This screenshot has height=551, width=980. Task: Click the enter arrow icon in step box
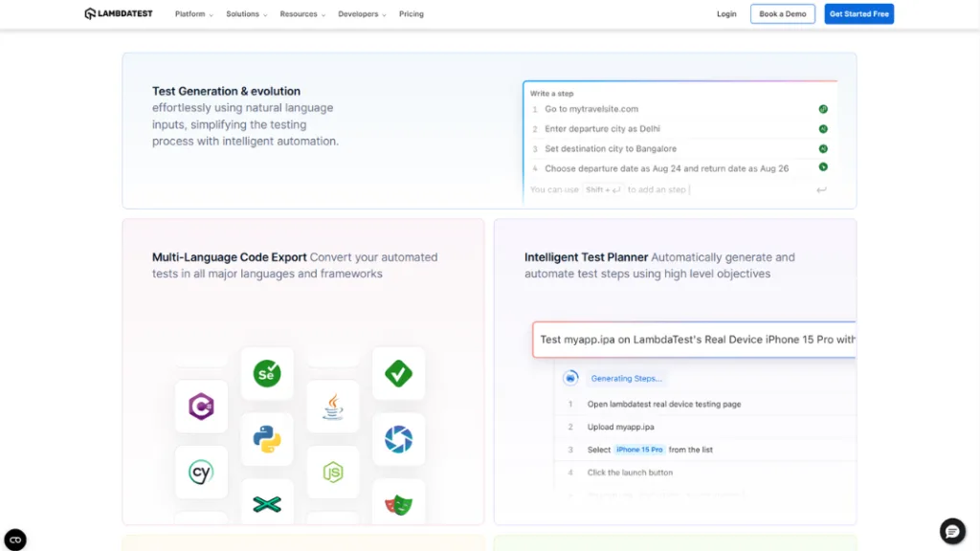(x=821, y=190)
